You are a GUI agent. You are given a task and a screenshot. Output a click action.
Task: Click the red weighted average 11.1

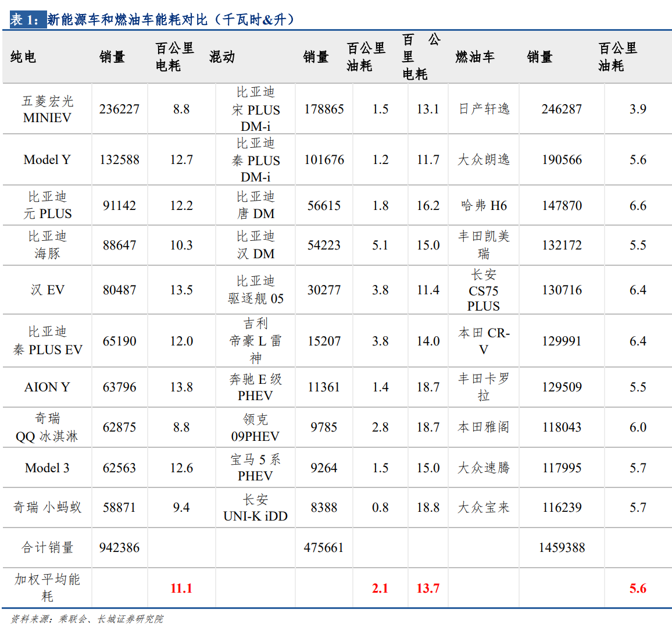(x=181, y=589)
